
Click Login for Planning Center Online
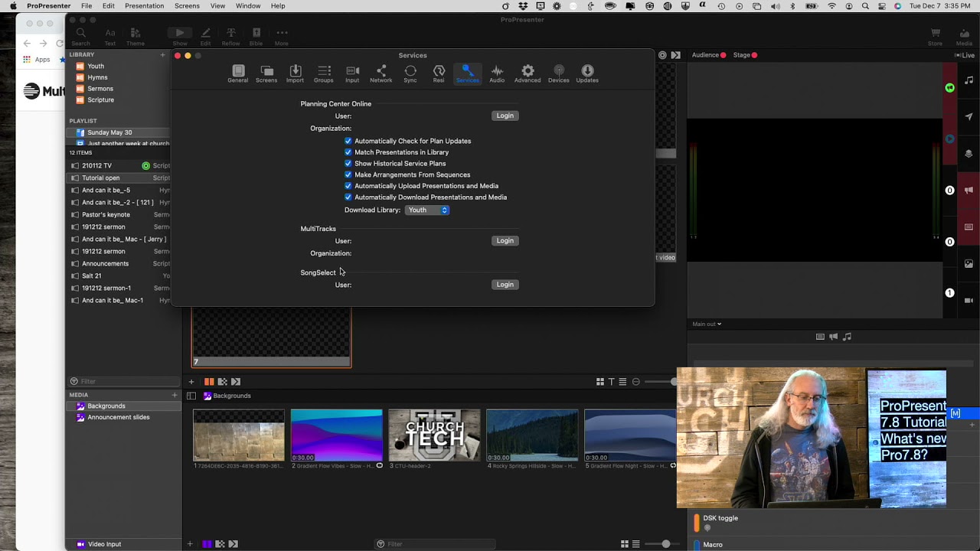pyautogui.click(x=505, y=116)
